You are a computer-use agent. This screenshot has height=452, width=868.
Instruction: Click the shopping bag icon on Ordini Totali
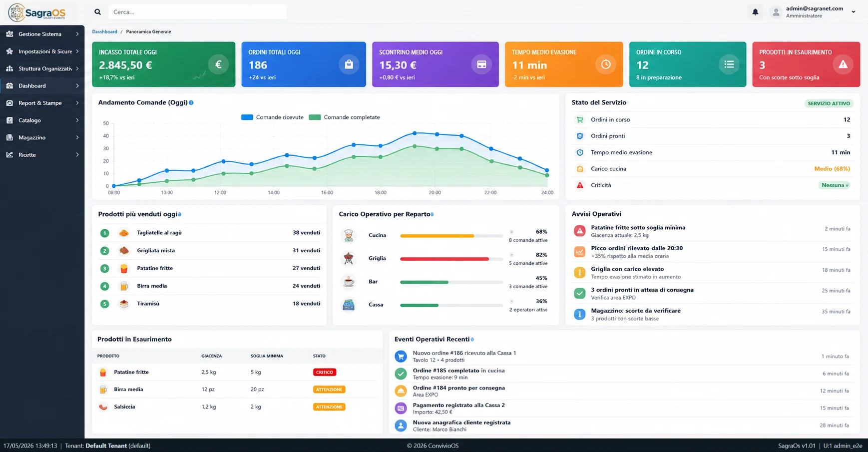tap(349, 64)
